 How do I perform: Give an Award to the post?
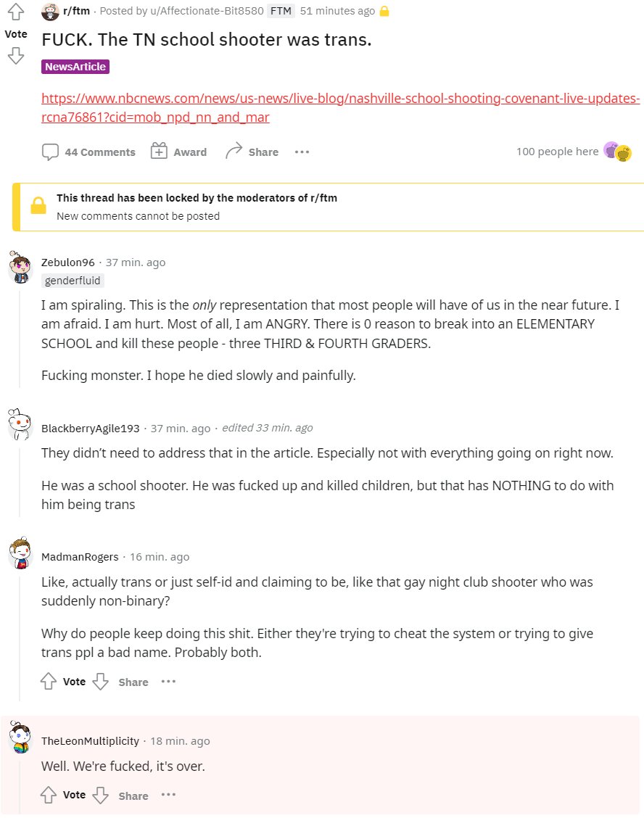(178, 152)
